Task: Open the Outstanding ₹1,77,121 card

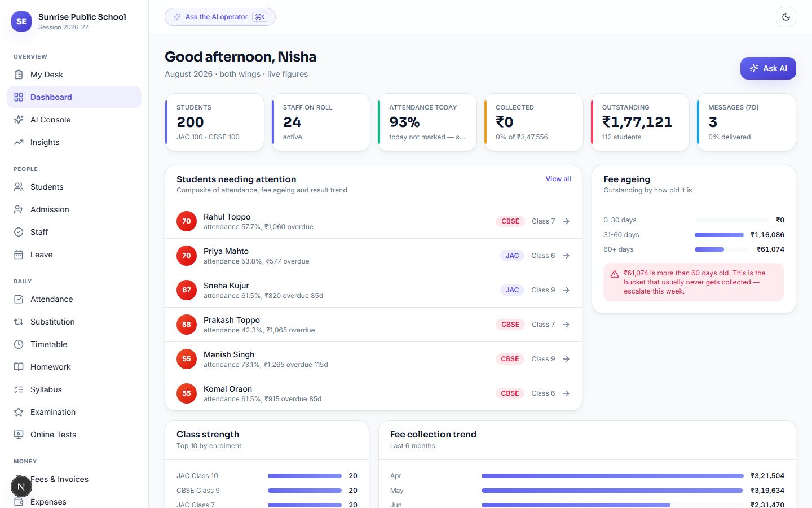Action: tap(640, 122)
